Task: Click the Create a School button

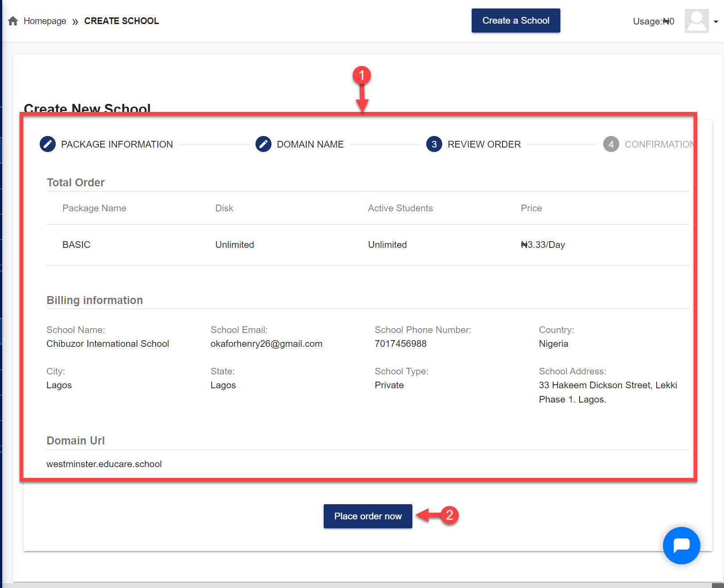Action: point(516,21)
